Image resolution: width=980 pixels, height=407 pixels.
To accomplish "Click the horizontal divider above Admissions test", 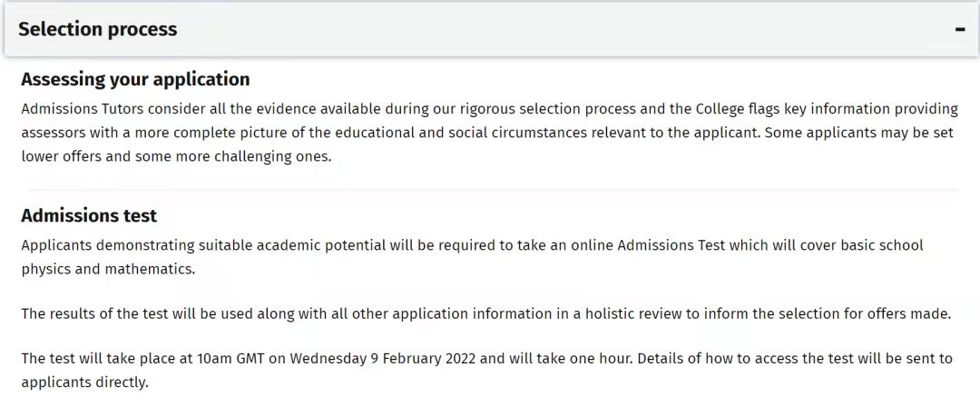I will coord(493,189).
